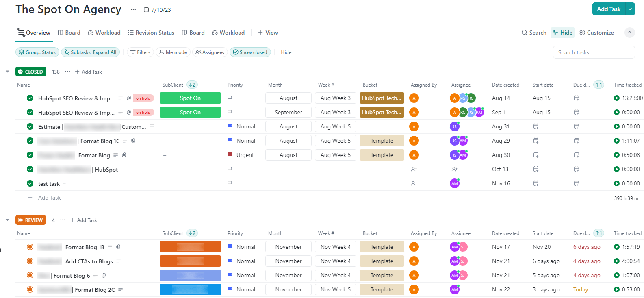Click the 7/10/23 calendar date
Viewport: 644px width, 298px height.
[157, 10]
